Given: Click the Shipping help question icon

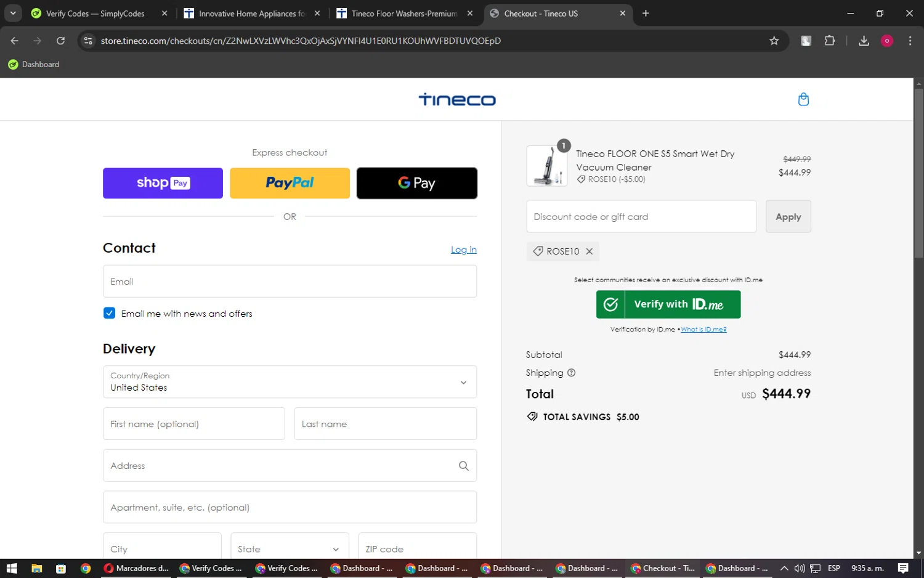Looking at the screenshot, I should [571, 373].
